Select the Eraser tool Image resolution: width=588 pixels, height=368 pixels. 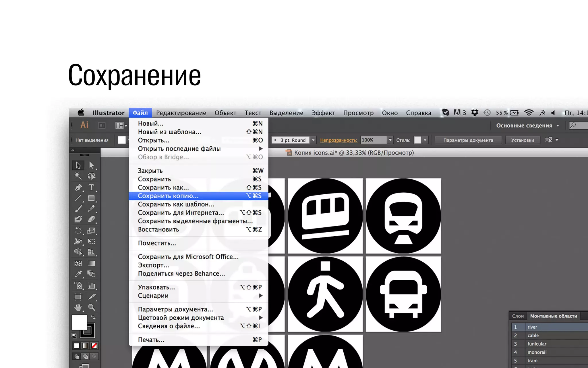click(x=91, y=219)
